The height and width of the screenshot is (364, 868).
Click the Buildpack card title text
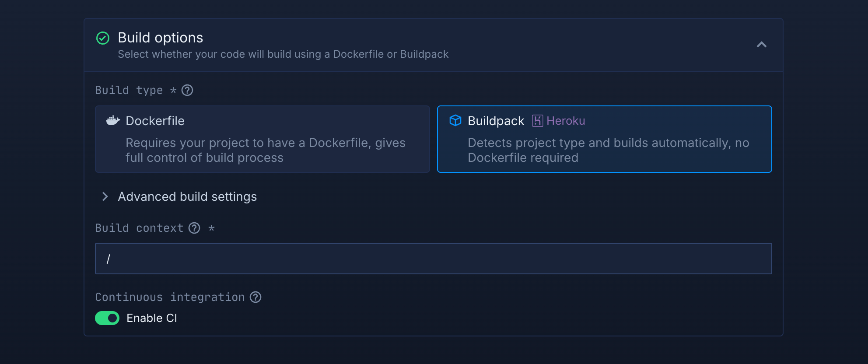point(496,121)
